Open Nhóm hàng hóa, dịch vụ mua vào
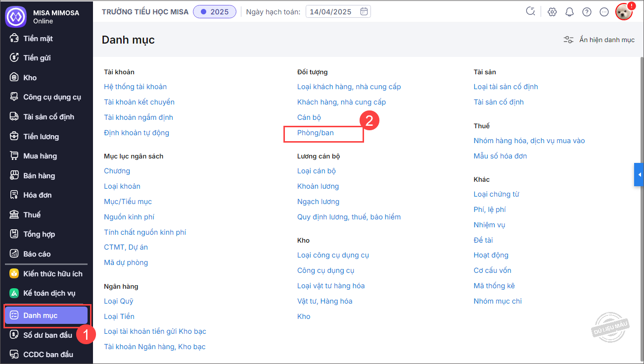 coord(529,141)
